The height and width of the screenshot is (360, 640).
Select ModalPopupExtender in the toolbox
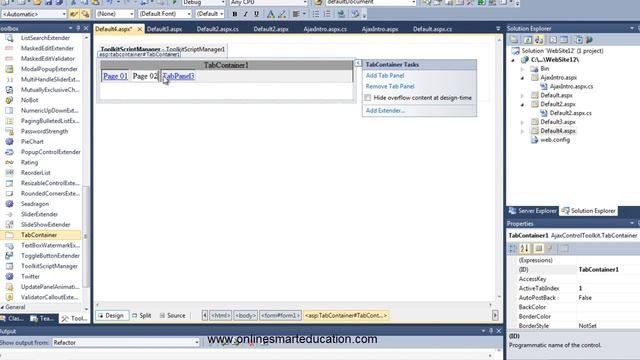(49, 69)
